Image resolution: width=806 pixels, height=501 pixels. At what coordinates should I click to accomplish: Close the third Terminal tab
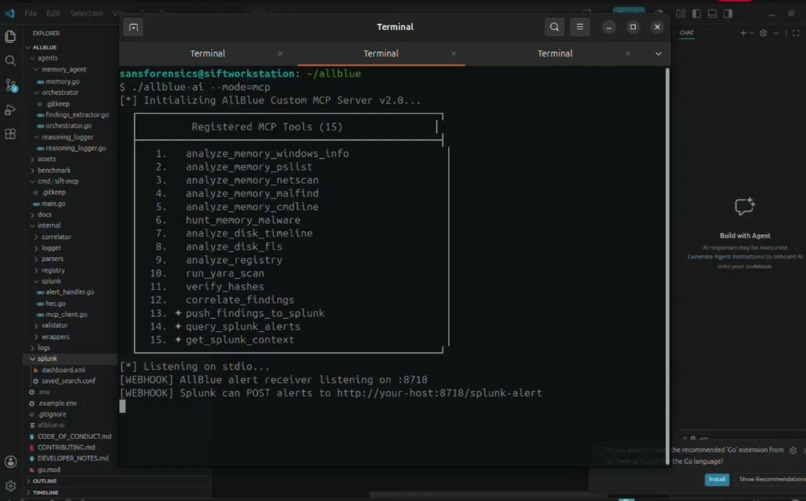(x=627, y=53)
